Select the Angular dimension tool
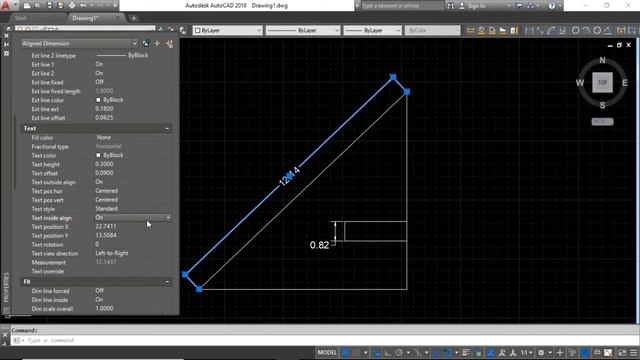The image size is (640, 360). click(607, 30)
